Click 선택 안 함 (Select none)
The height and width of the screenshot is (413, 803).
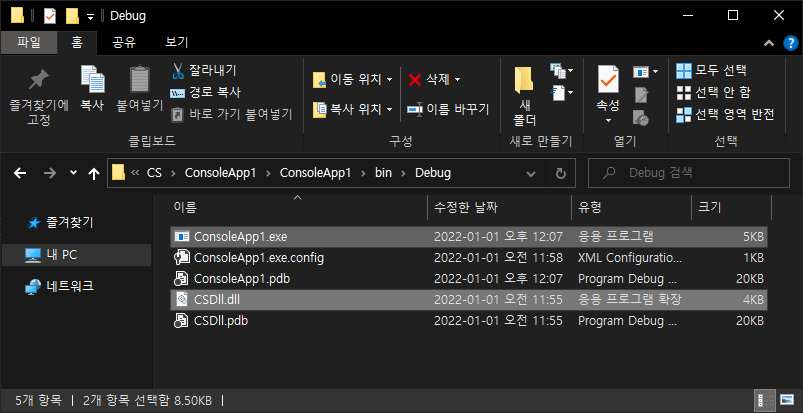click(713, 92)
